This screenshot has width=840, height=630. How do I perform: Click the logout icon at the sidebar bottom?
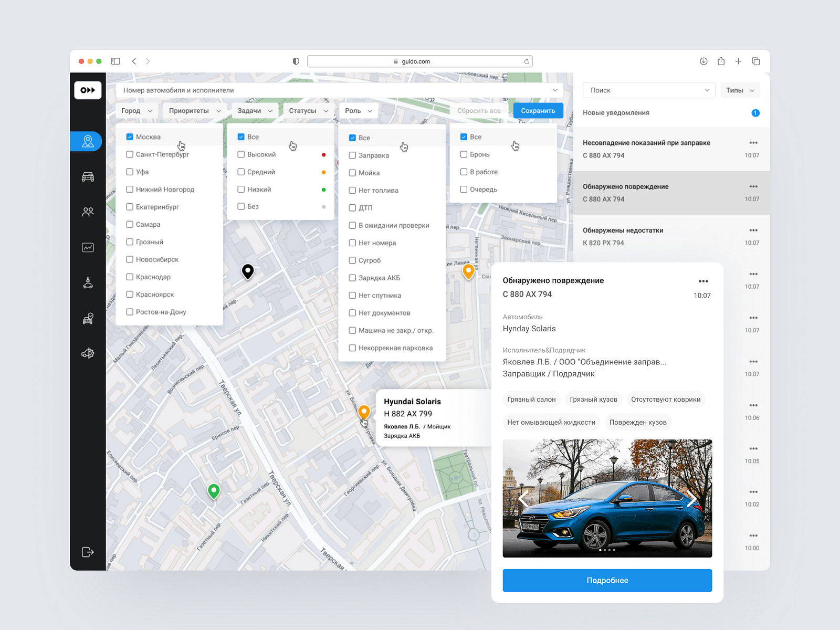[x=88, y=552]
